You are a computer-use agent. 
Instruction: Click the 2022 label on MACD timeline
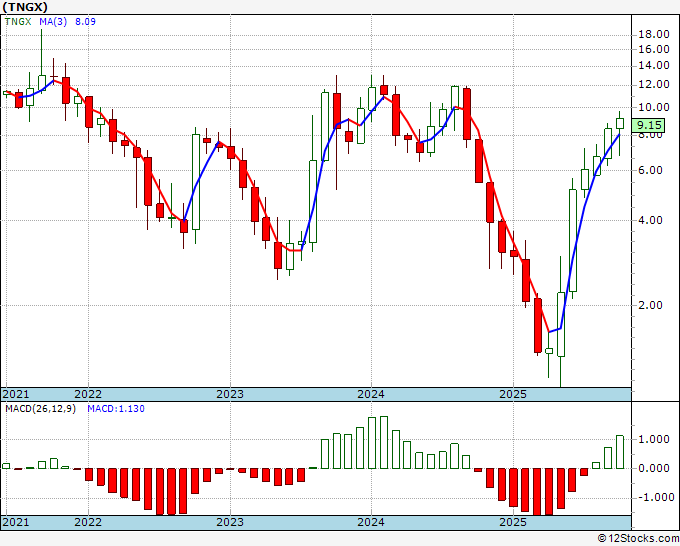[88, 522]
